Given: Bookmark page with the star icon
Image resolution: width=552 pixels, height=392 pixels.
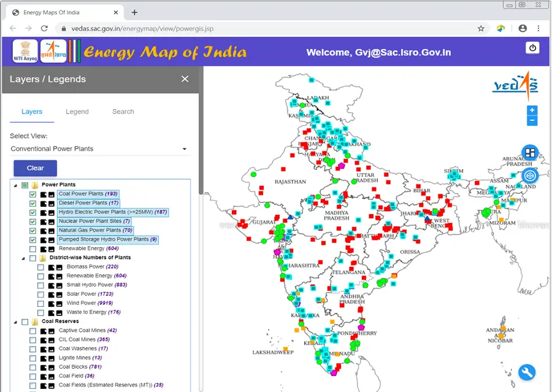Looking at the screenshot, I should coord(481,29).
